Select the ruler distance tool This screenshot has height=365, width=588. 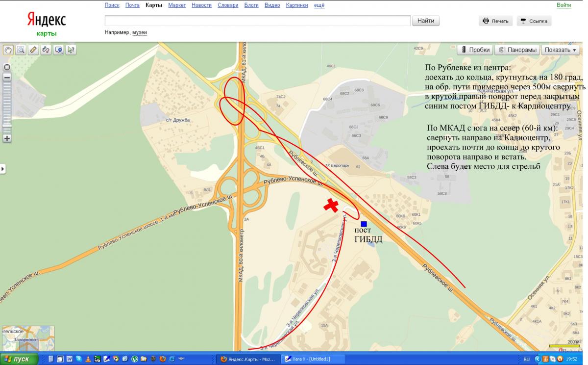click(x=33, y=50)
